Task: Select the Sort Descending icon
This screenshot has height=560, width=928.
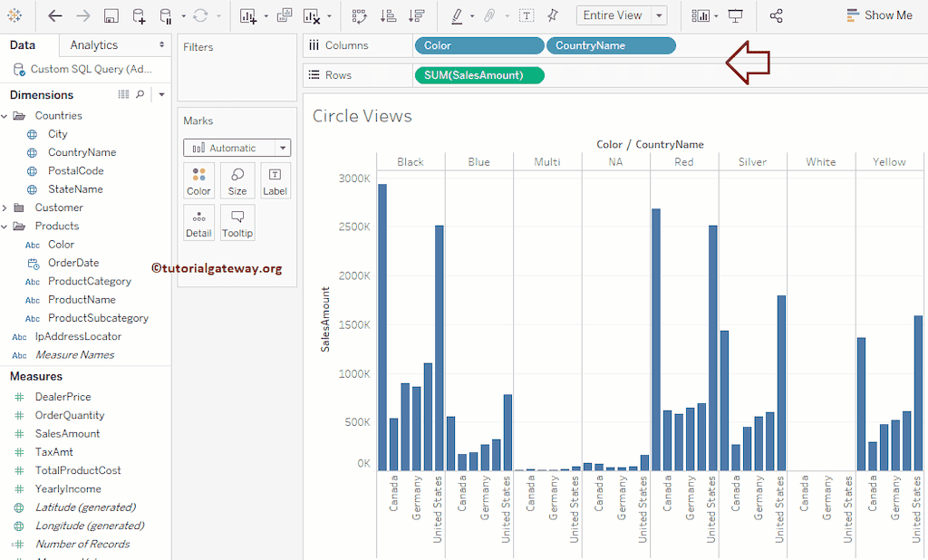Action: pyautogui.click(x=415, y=14)
